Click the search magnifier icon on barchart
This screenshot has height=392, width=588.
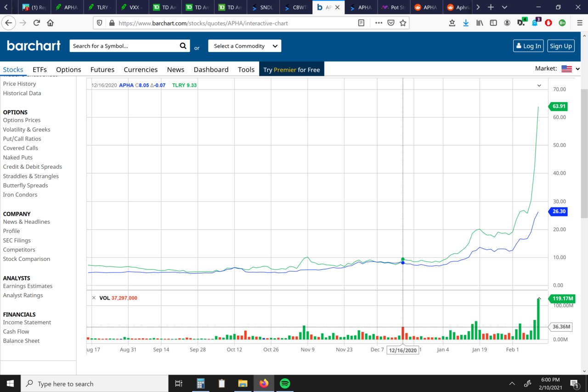[183, 45]
